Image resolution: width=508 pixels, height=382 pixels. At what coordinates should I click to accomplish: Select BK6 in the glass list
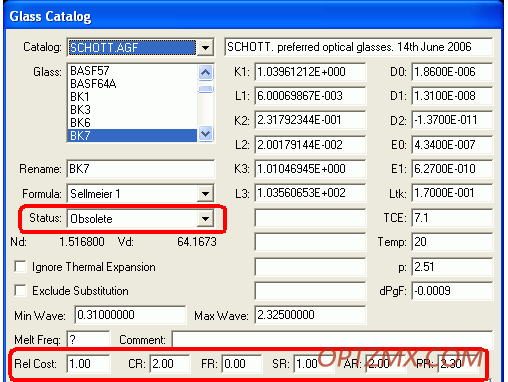[x=133, y=123]
